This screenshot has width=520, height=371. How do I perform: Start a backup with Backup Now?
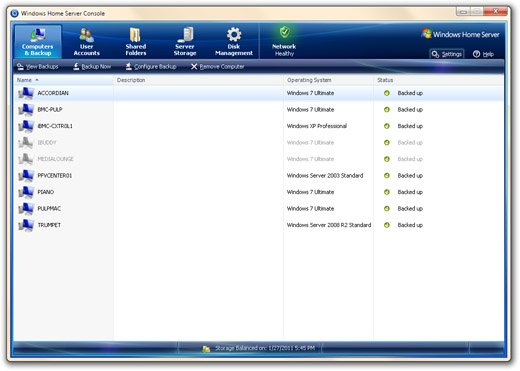92,67
